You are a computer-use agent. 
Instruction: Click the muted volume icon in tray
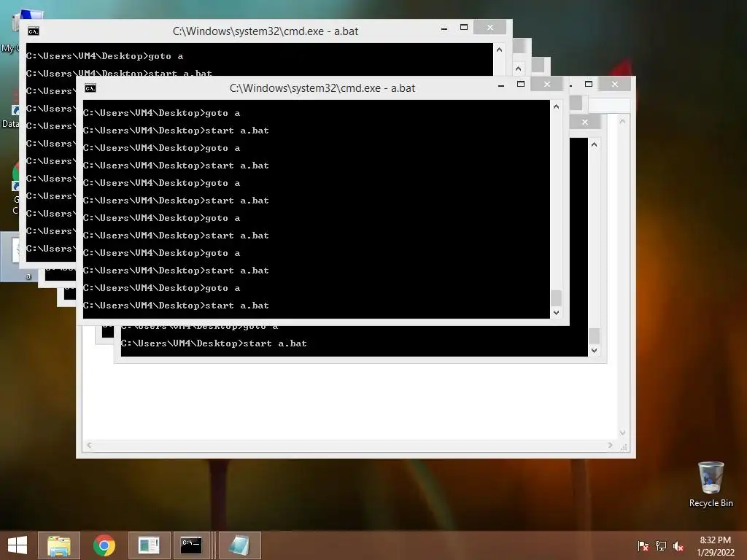[678, 545]
